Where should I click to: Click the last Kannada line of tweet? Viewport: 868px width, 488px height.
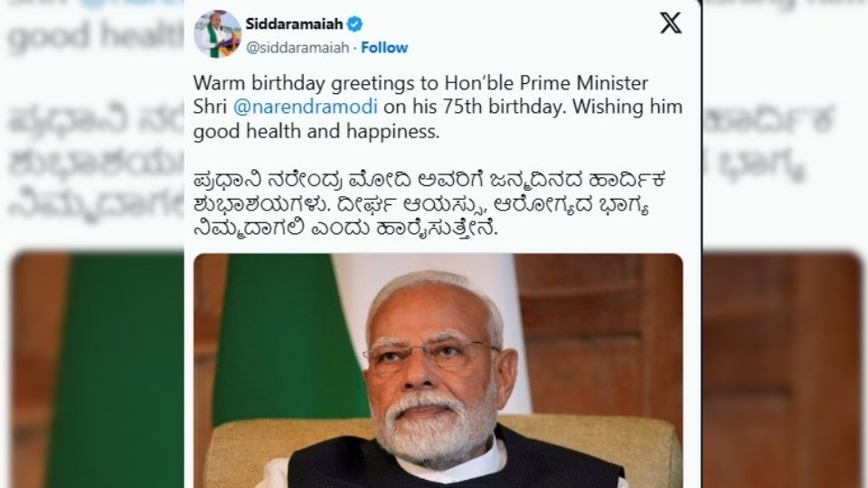coord(345,228)
